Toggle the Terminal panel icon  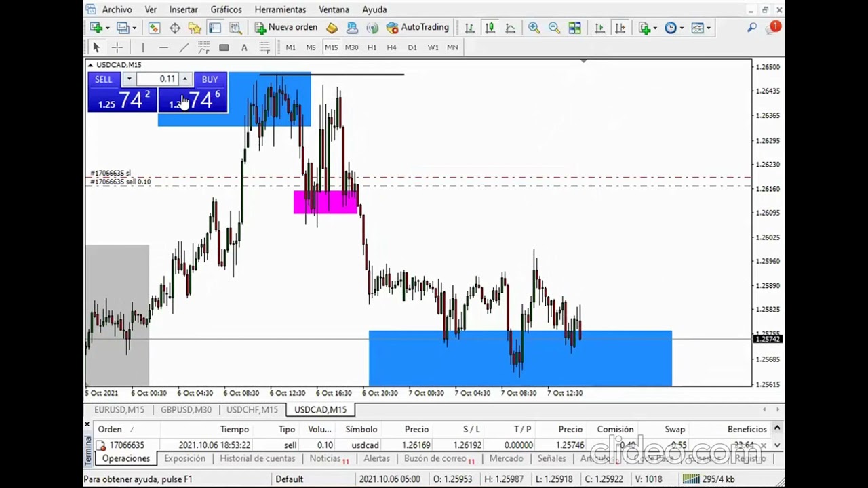(x=215, y=28)
